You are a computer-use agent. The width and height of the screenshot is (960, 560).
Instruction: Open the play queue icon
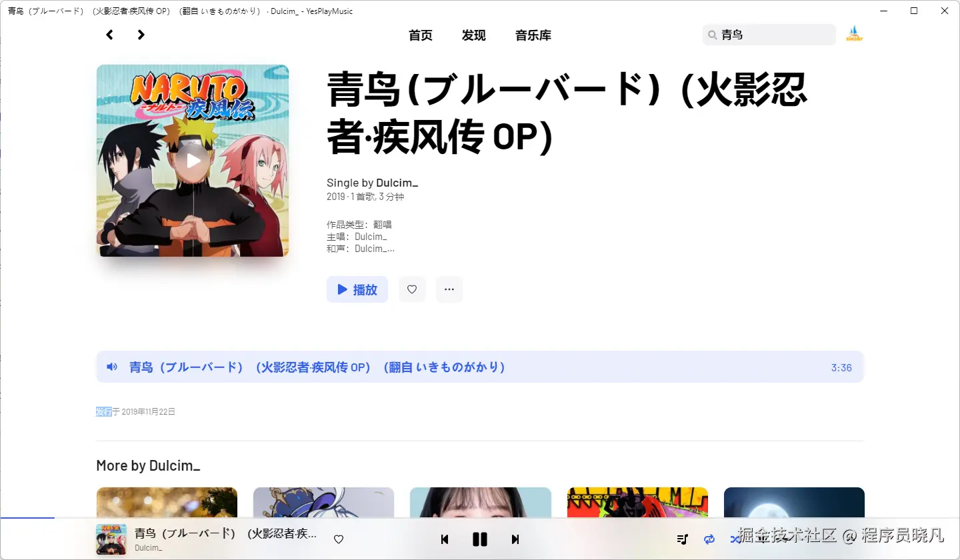click(682, 539)
